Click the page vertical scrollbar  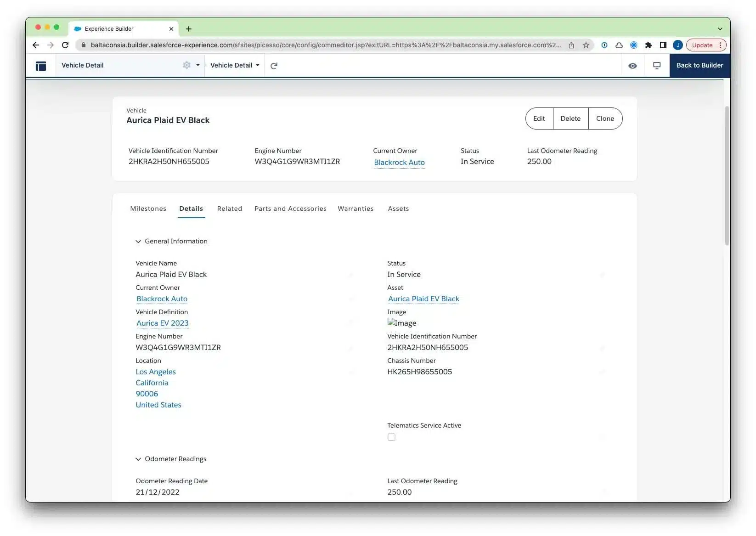click(x=727, y=175)
